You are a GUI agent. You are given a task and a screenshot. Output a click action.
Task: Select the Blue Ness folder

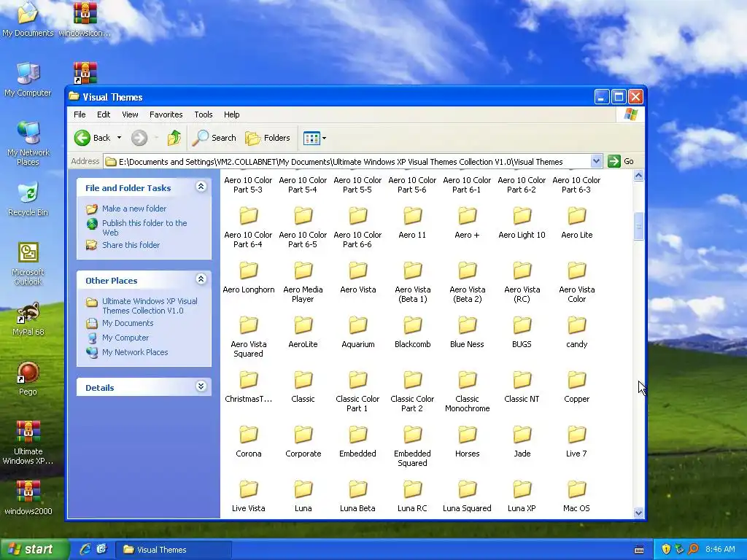pos(467,332)
